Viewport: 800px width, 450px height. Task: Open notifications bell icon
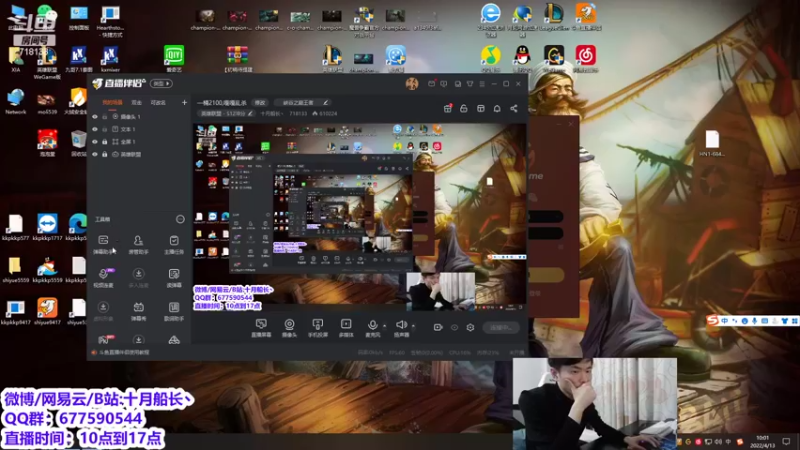coord(497,108)
